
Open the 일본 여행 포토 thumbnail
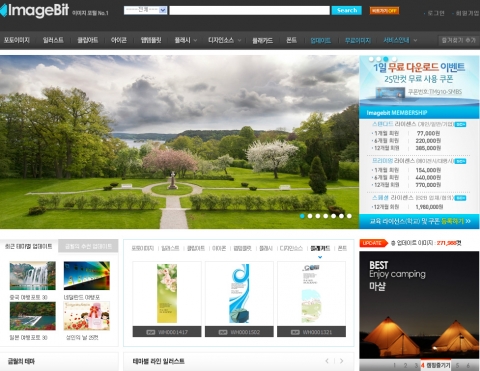(33, 316)
